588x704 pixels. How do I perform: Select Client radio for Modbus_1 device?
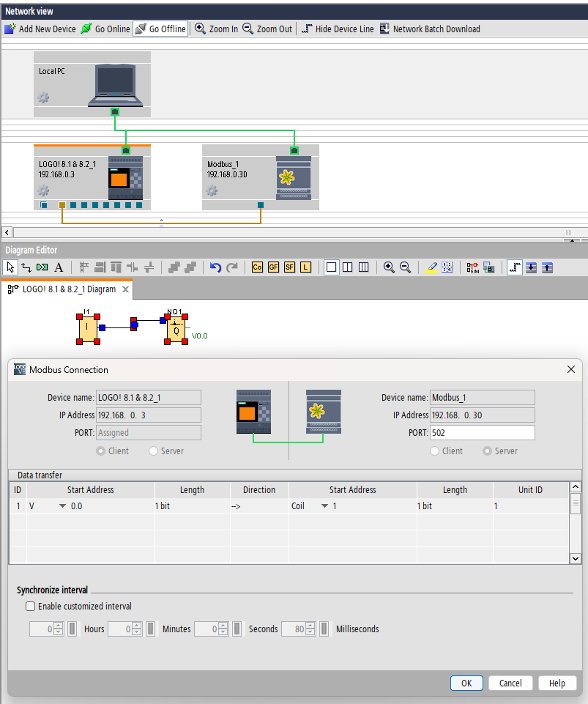coord(435,451)
